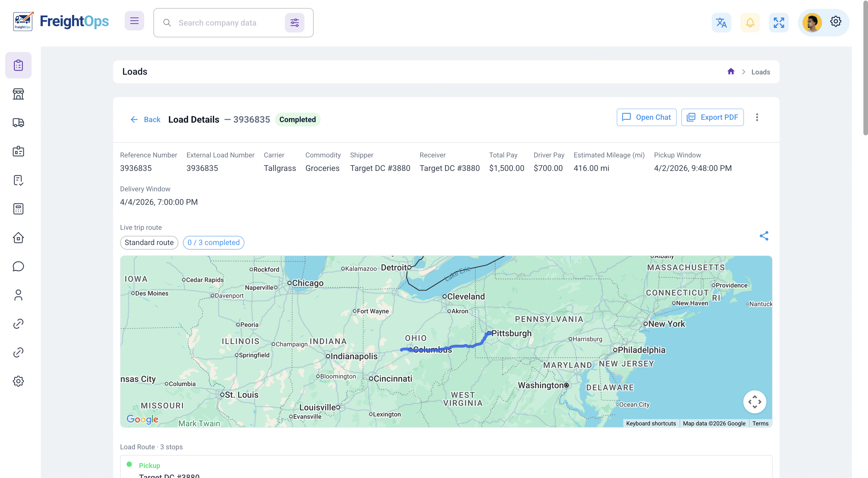Open search filter options icon
Viewport: 868px width, 478px height.
pos(294,23)
